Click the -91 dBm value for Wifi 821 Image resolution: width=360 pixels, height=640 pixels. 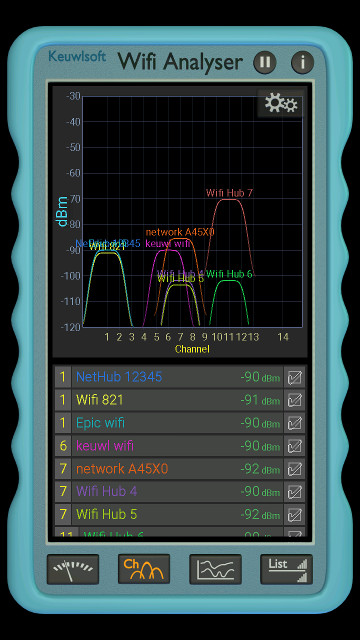click(x=260, y=400)
